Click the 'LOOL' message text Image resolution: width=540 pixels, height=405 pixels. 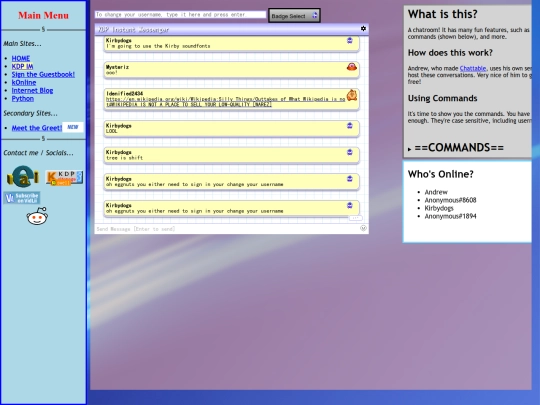click(x=112, y=131)
